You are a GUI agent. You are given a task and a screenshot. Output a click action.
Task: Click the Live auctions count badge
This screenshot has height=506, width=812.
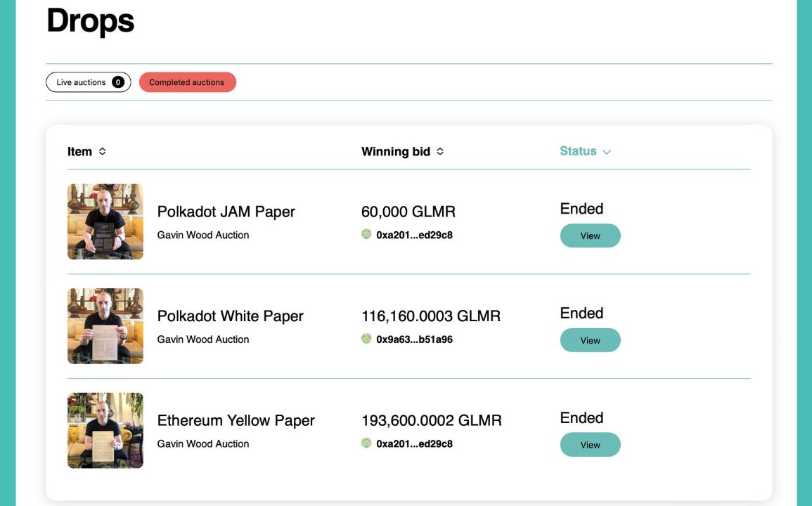tap(118, 82)
